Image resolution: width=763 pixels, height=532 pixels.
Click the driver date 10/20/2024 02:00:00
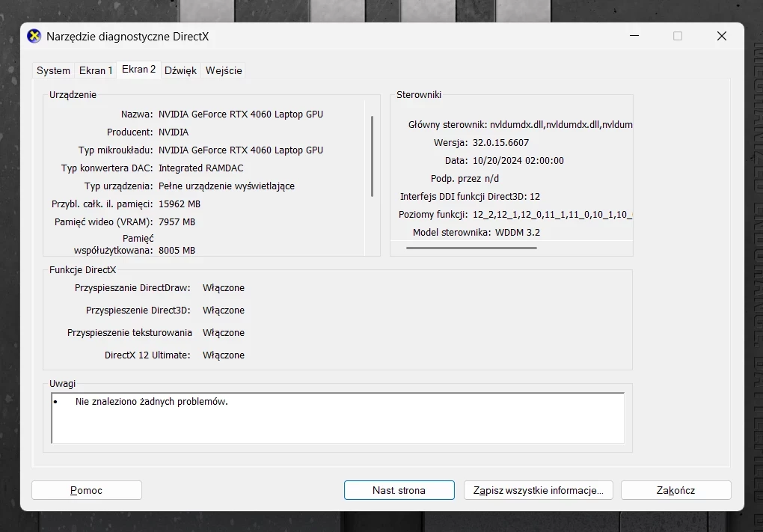(518, 161)
